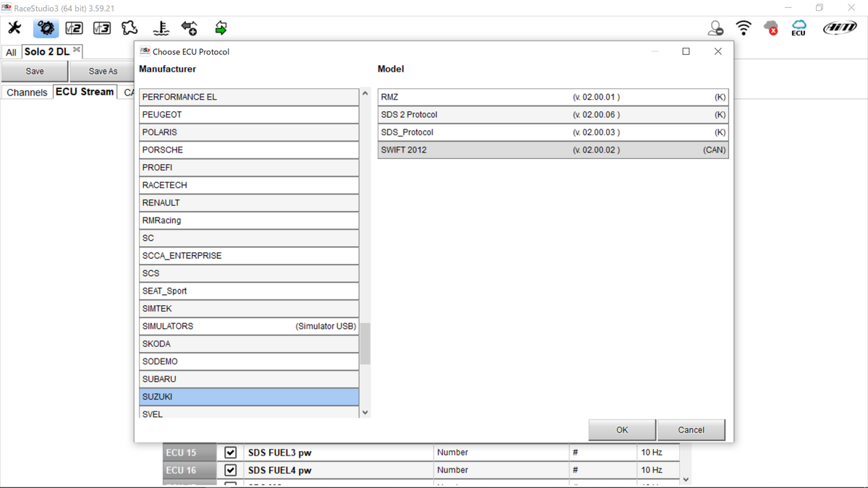Switch to the All tab
The image size is (868, 488).
11,52
